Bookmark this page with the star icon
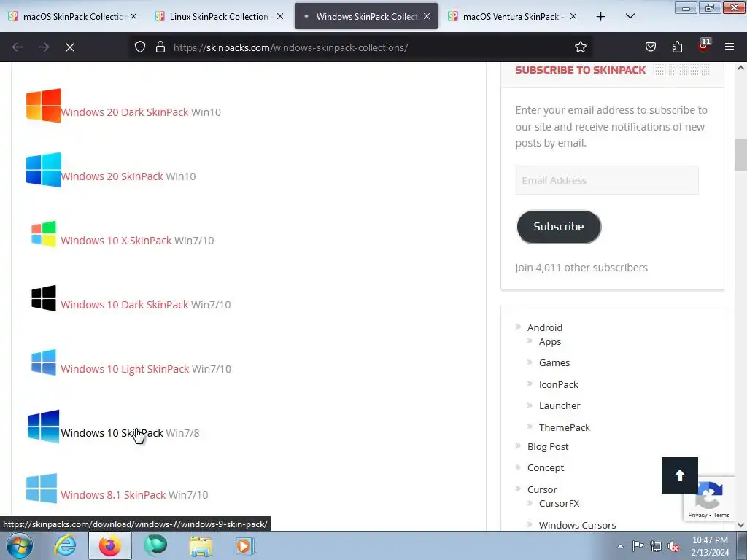747x560 pixels. click(x=580, y=47)
